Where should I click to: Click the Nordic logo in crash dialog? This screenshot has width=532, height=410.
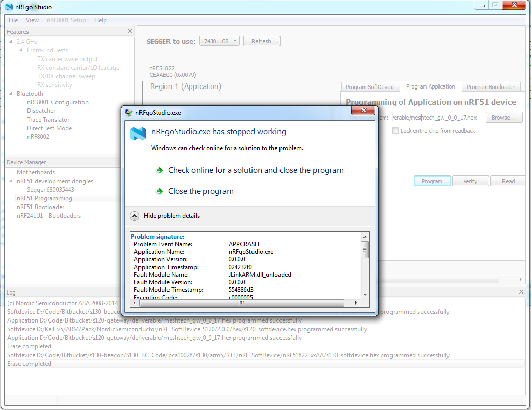point(138,134)
